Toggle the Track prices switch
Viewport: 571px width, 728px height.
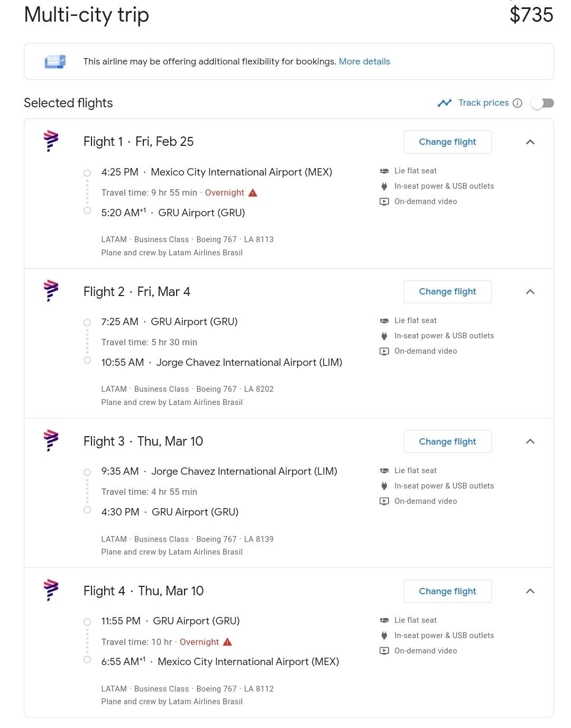(x=542, y=103)
